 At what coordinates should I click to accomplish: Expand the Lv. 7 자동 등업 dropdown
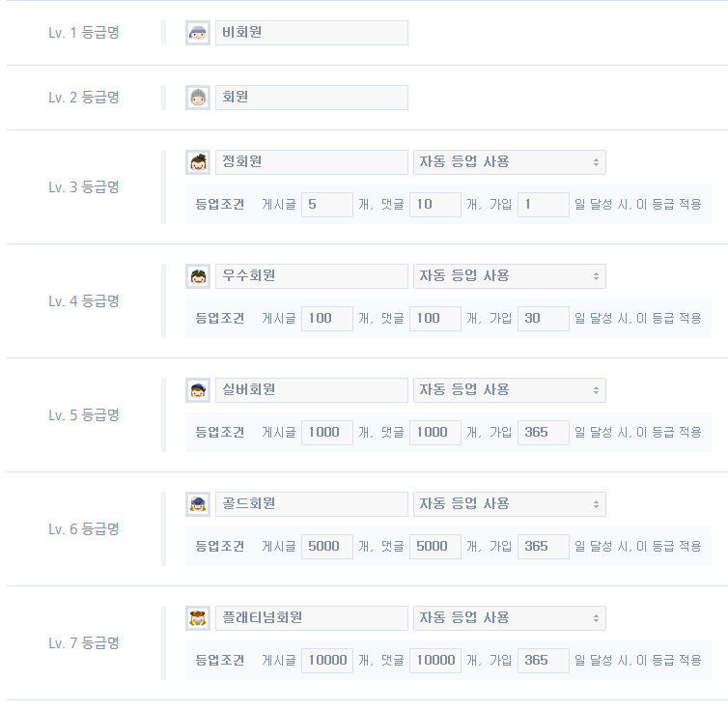[x=509, y=618]
